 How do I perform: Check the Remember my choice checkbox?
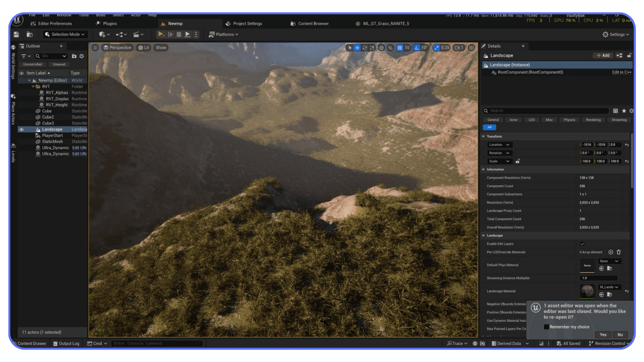click(x=546, y=327)
